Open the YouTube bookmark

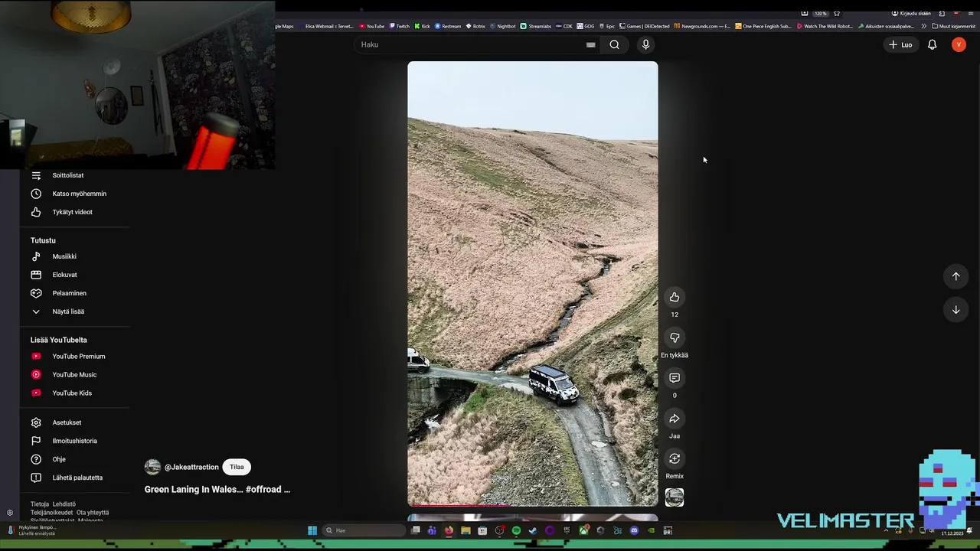click(x=372, y=26)
